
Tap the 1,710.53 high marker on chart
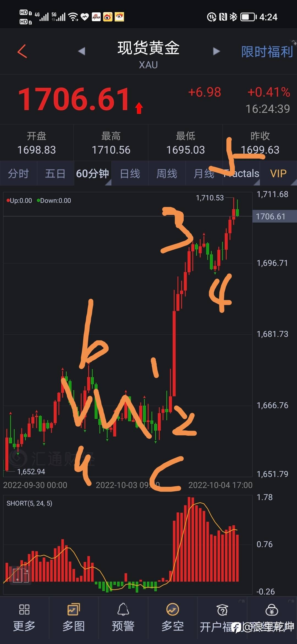click(x=210, y=198)
